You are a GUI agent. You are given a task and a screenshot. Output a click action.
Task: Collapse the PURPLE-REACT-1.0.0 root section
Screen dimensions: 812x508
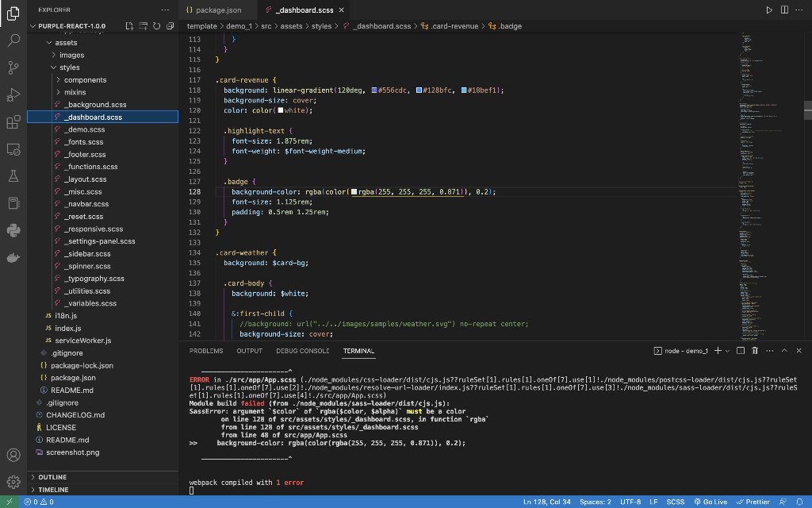pos(71,26)
